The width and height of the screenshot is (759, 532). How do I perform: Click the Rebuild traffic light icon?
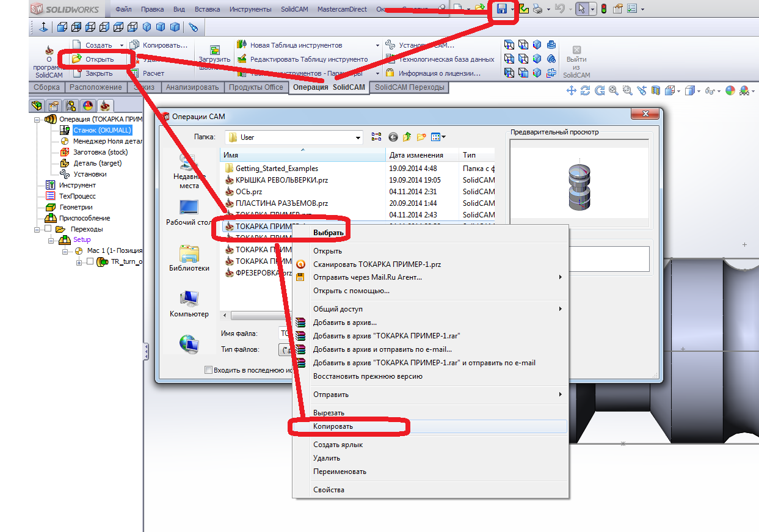click(603, 9)
